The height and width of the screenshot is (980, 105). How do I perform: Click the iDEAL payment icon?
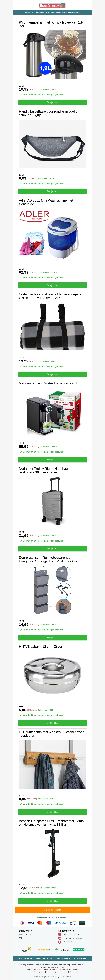(x=22, y=923)
